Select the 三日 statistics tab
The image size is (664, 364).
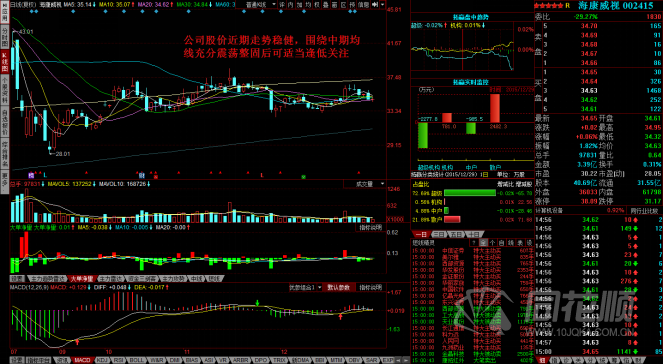pyautogui.click(x=439, y=234)
